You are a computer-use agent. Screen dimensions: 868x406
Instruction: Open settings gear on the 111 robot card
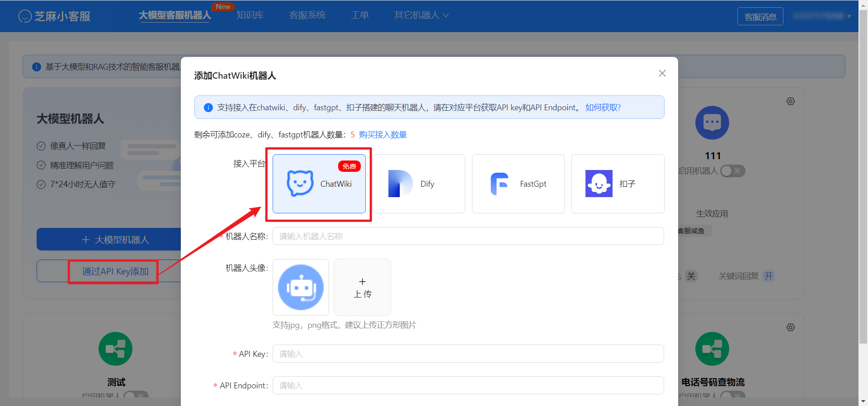coord(791,101)
